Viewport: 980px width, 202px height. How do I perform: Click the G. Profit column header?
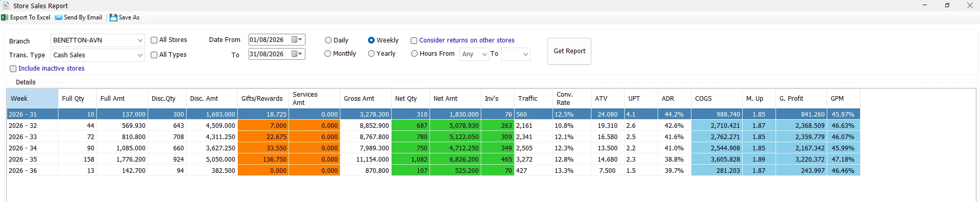[x=801, y=99]
